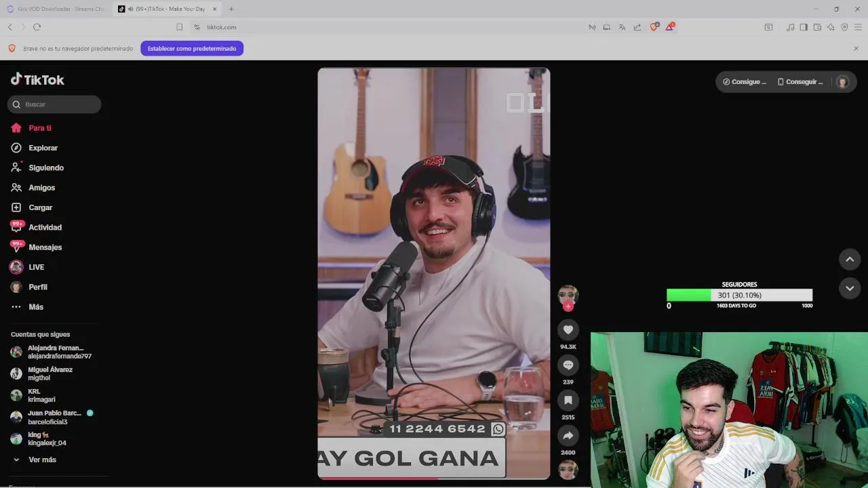Click the video progress bar

434,478
